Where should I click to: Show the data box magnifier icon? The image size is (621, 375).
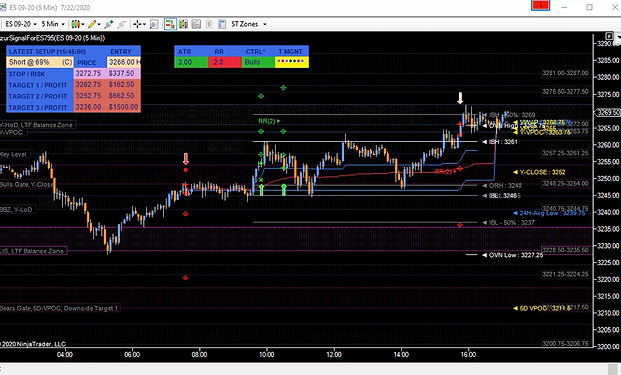click(x=154, y=24)
